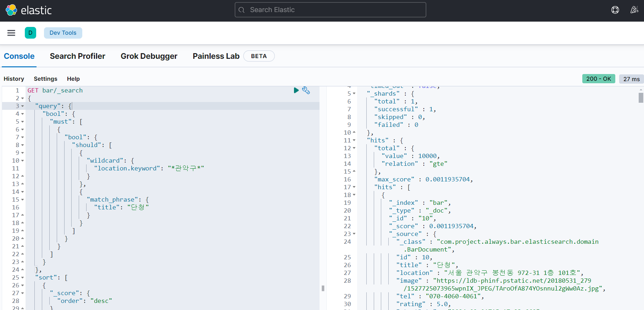644x310 pixels.
Task: Click the D space avatar
Action: pos(30,33)
